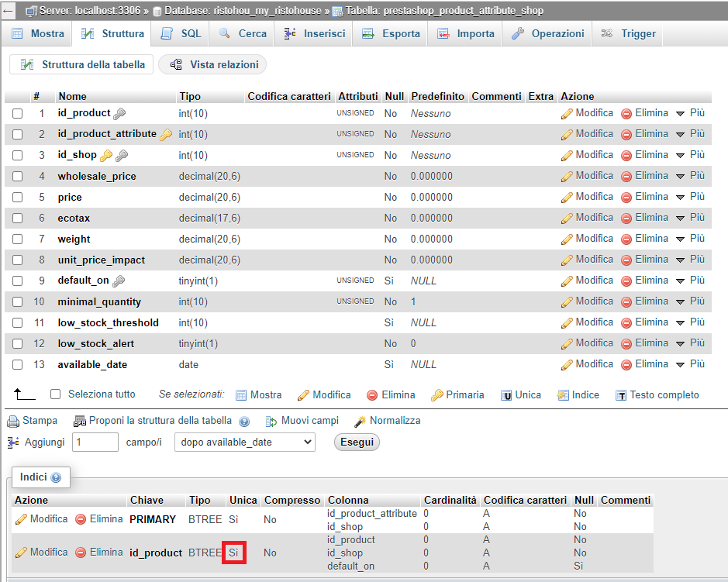728x582 pixels.
Task: Click the Esegui button
Action: 357,442
